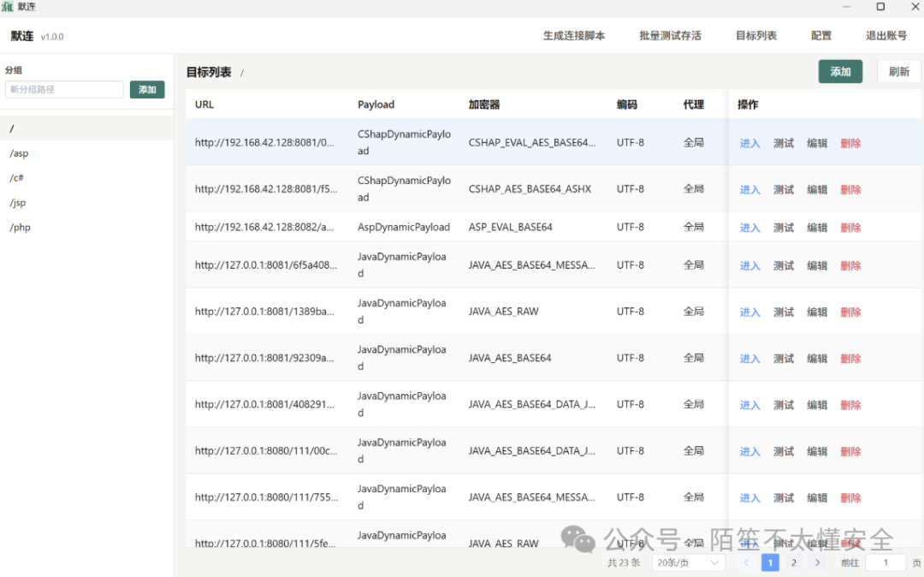Click 进入 for 8080/111/755 URL row

tap(749, 498)
